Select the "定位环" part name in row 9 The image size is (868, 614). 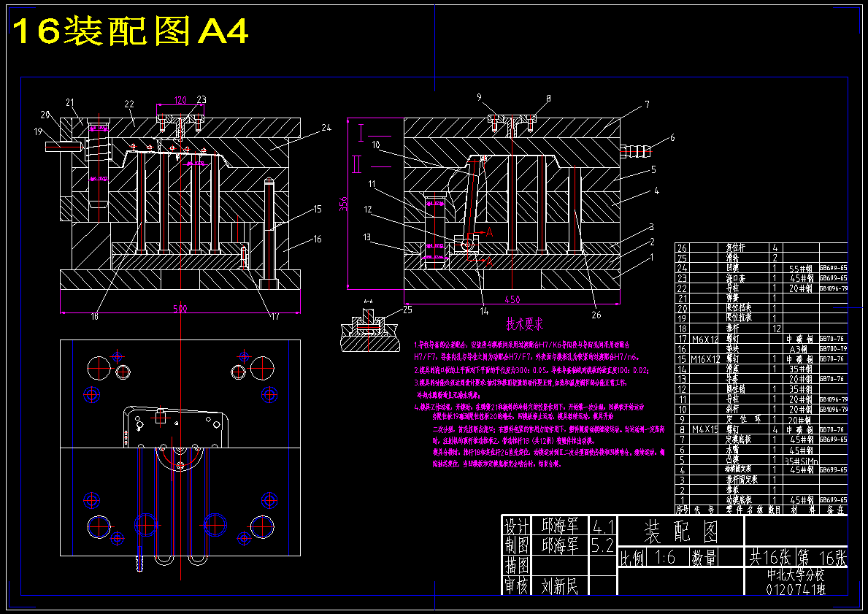tap(742, 420)
